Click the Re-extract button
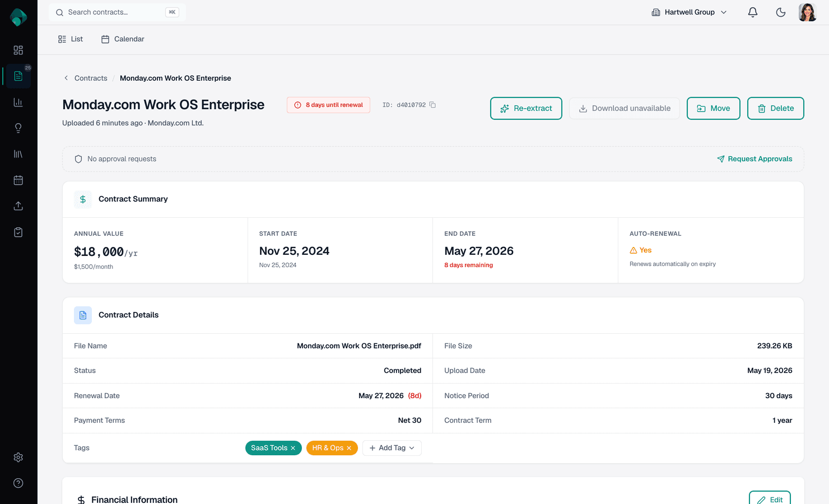The width and height of the screenshot is (829, 504). pos(526,109)
